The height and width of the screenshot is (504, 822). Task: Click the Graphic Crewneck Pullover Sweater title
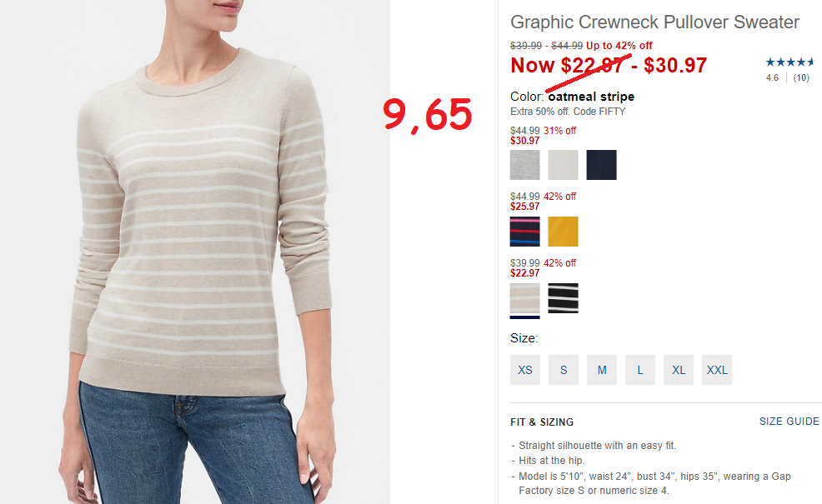654,22
